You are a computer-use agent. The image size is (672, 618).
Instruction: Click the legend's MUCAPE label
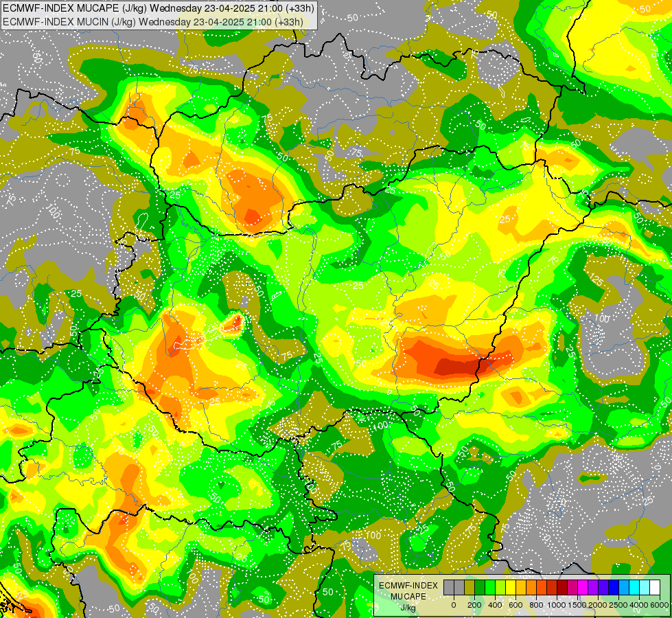(408, 597)
